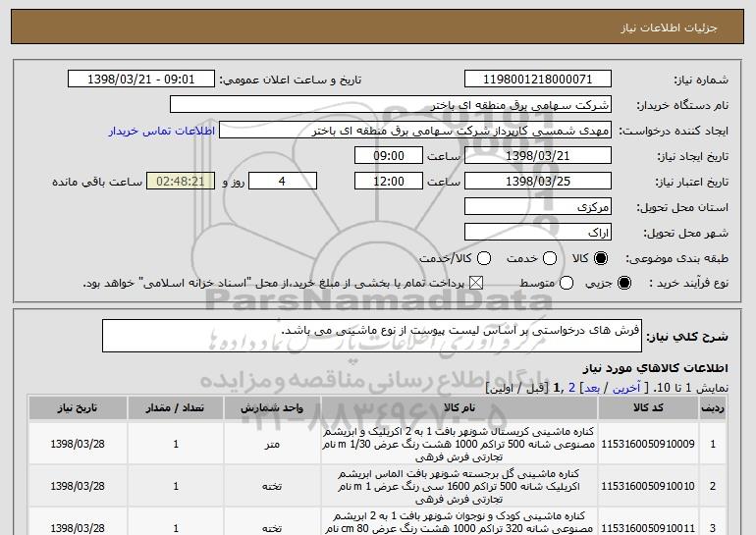This screenshot has width=756, height=535.
Task: Click the جزئیات اطلاعات نیاز header title
Action: pyautogui.click(x=670, y=27)
